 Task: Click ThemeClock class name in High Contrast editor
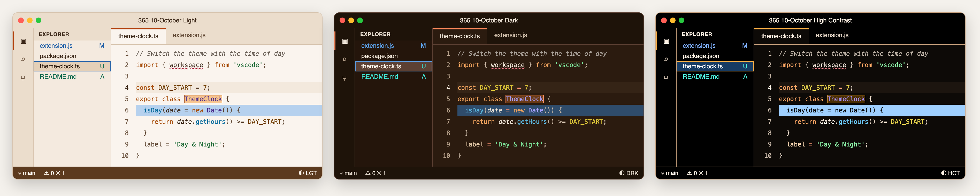tap(846, 99)
